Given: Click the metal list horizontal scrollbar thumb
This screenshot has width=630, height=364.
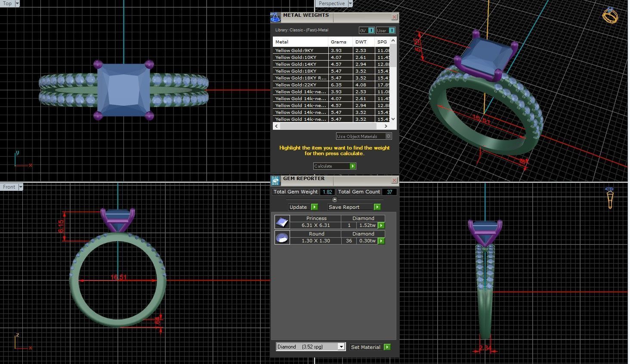Looking at the screenshot, I should click(328, 126).
